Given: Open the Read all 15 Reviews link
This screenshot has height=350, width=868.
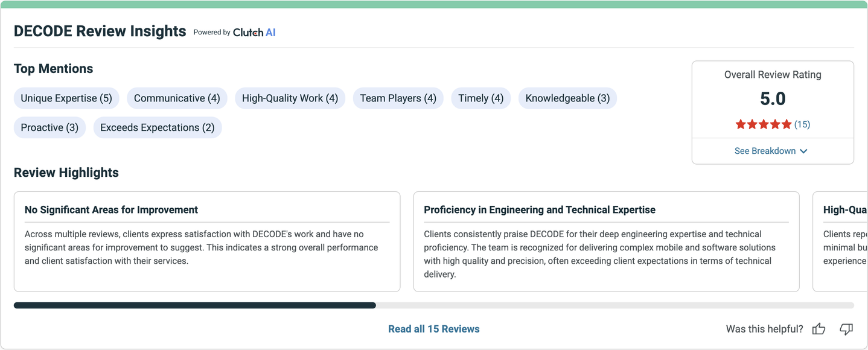Looking at the screenshot, I should 434,329.
